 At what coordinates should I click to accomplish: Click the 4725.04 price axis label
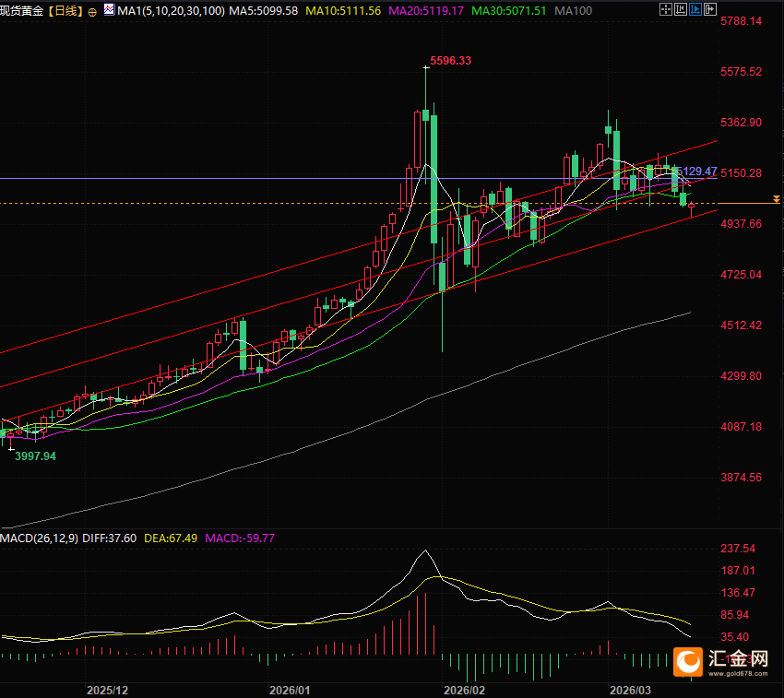pyautogui.click(x=741, y=275)
